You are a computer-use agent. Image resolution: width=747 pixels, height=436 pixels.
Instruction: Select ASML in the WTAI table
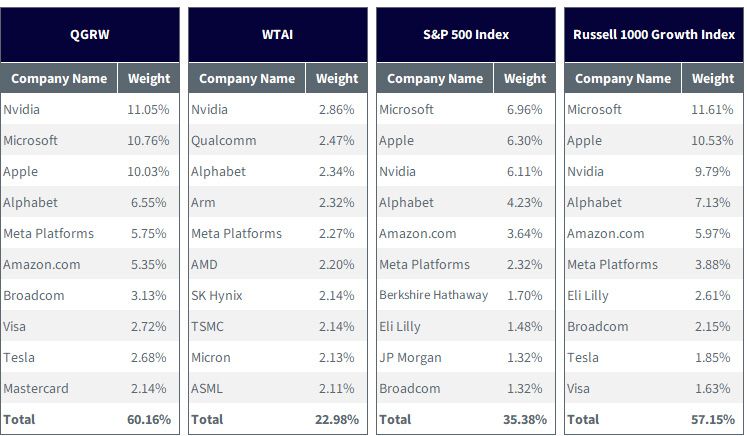(207, 388)
